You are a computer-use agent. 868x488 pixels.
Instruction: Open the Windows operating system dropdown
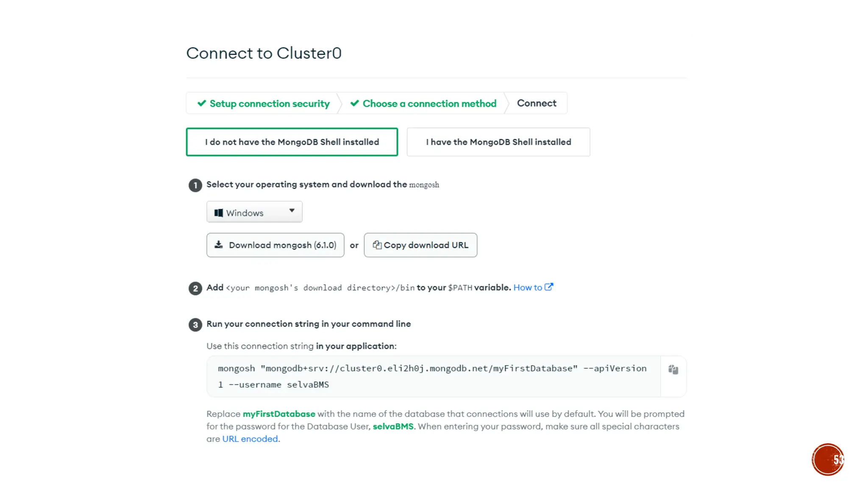(254, 212)
